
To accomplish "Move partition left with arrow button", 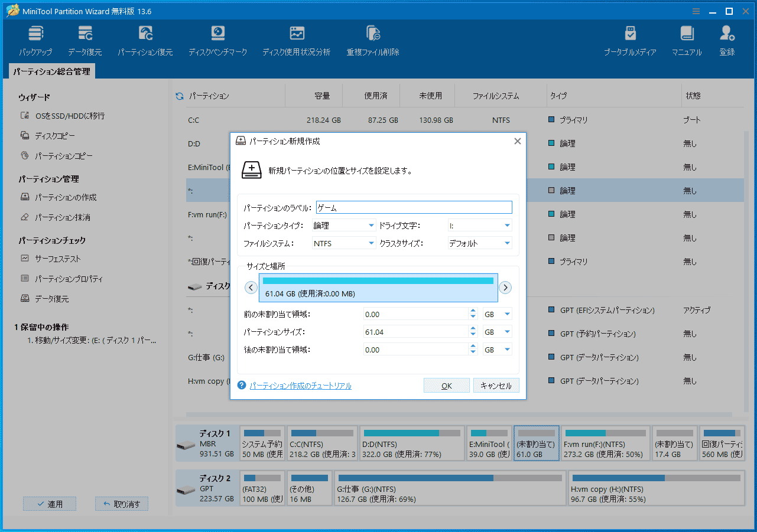I will (x=251, y=288).
